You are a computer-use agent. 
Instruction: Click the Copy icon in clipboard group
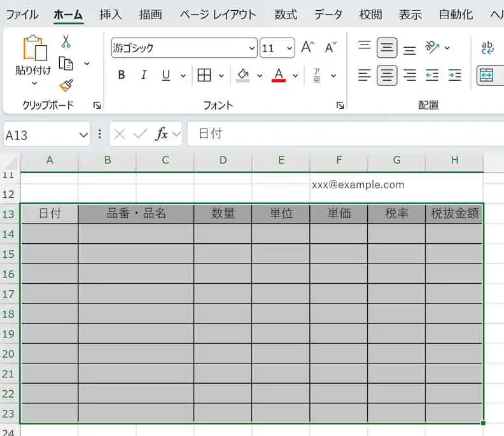click(x=66, y=63)
